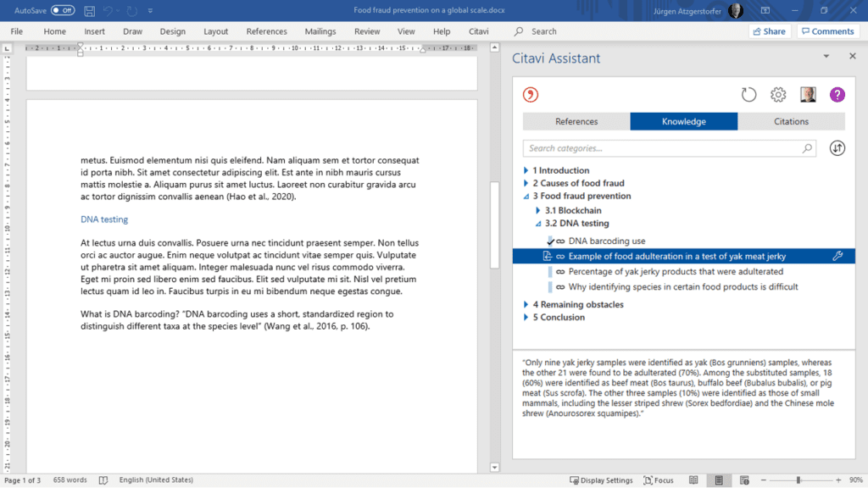Click the zoom slider in status bar

tap(798, 480)
